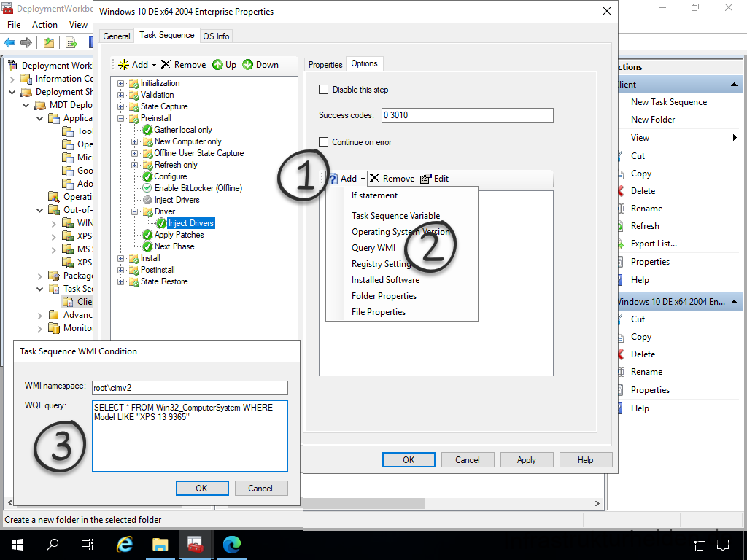Click OK in WMI Condition dialog
Screen dimensions: 747x560
[202, 488]
